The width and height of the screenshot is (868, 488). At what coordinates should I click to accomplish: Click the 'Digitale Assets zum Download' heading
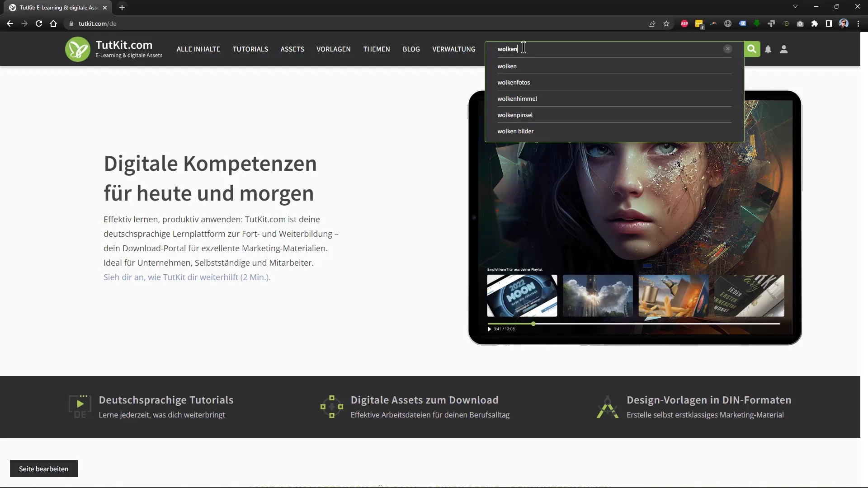pyautogui.click(x=425, y=400)
